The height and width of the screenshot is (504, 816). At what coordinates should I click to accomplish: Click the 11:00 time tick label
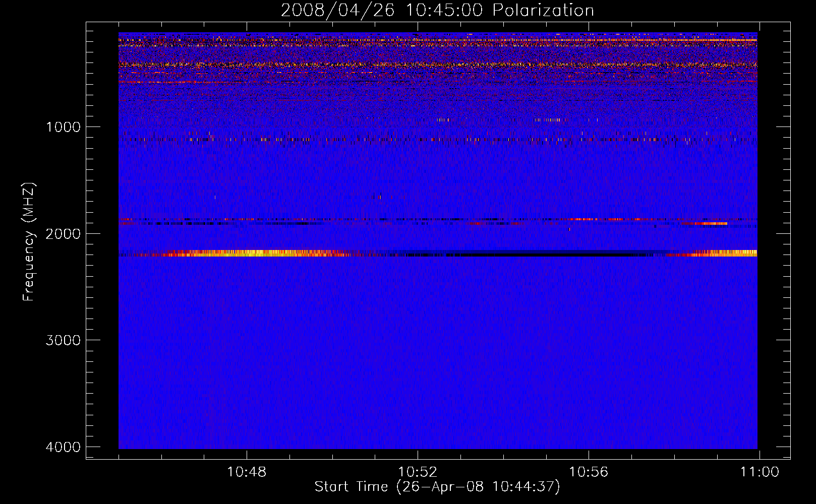[x=760, y=472]
